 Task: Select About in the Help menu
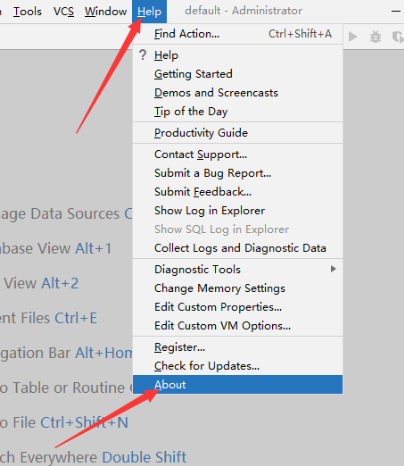point(238,385)
